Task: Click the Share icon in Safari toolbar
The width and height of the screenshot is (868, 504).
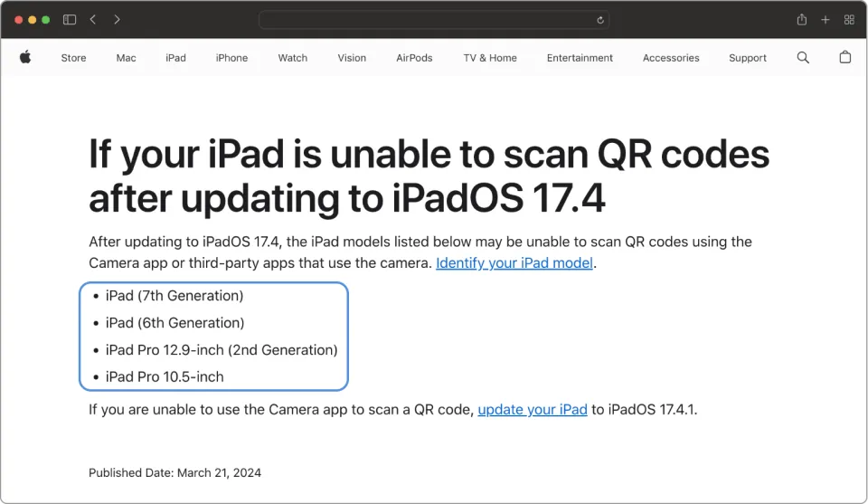Action: tap(801, 19)
